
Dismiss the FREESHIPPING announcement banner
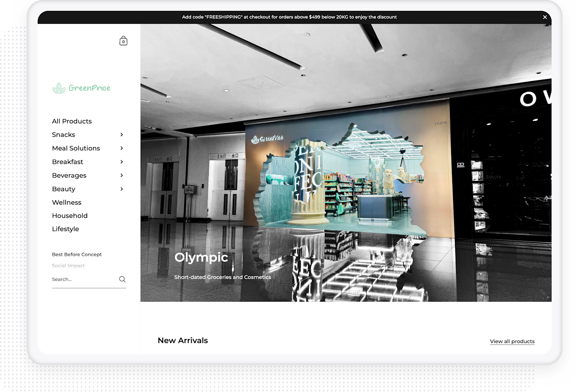click(x=545, y=17)
